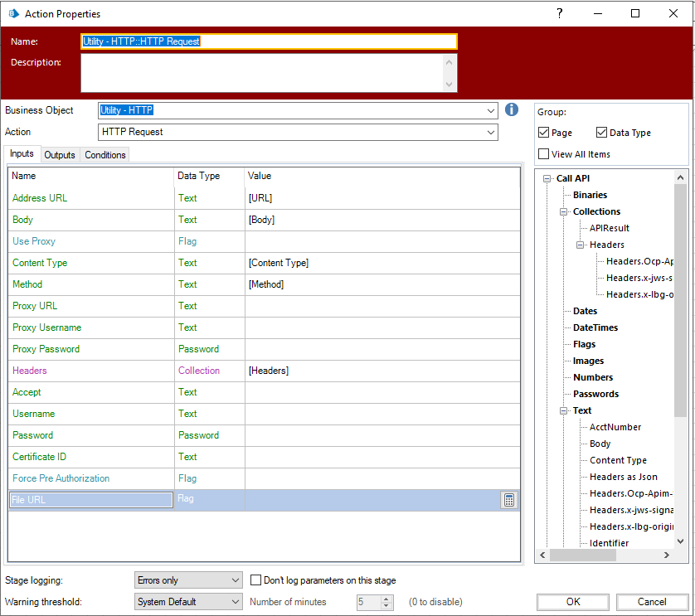Screen dimensions: 695x616
Task: Select the APIResult item in the tree
Action: 609,228
